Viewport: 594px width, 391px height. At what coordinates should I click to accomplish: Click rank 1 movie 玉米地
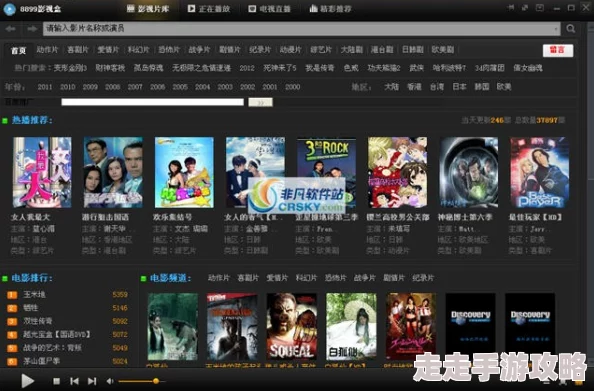[x=34, y=294]
